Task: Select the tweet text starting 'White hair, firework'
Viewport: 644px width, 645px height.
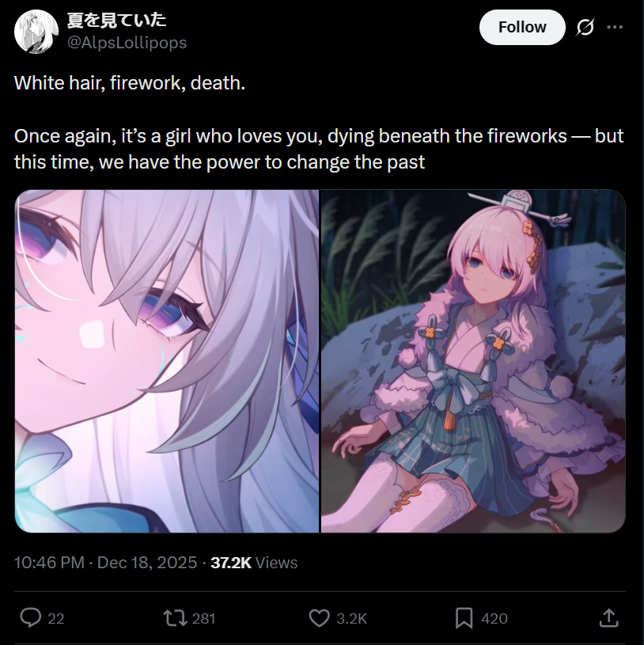Action: point(319,122)
